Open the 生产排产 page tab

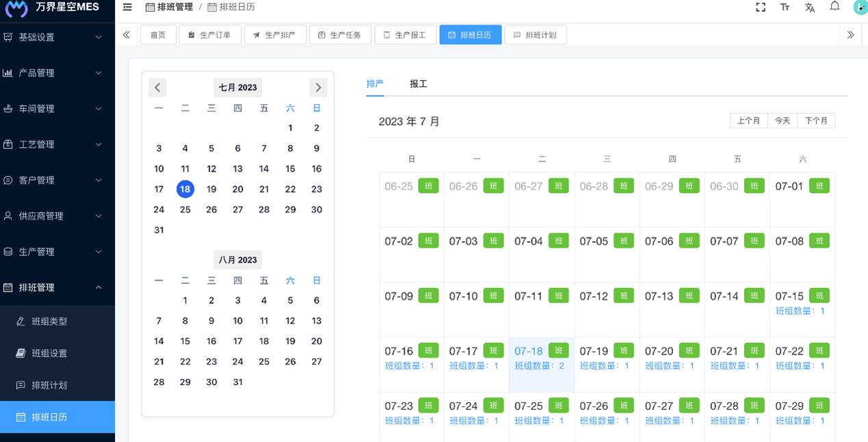274,35
